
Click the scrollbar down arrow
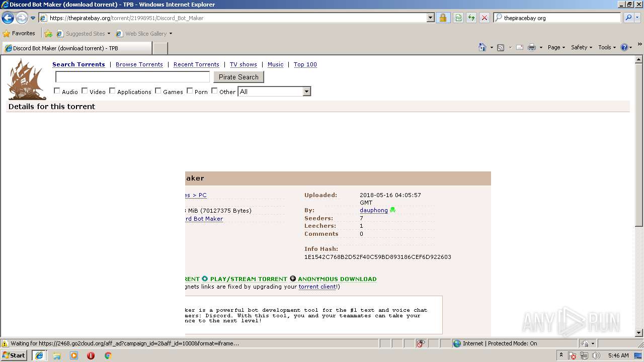pyautogui.click(x=639, y=333)
